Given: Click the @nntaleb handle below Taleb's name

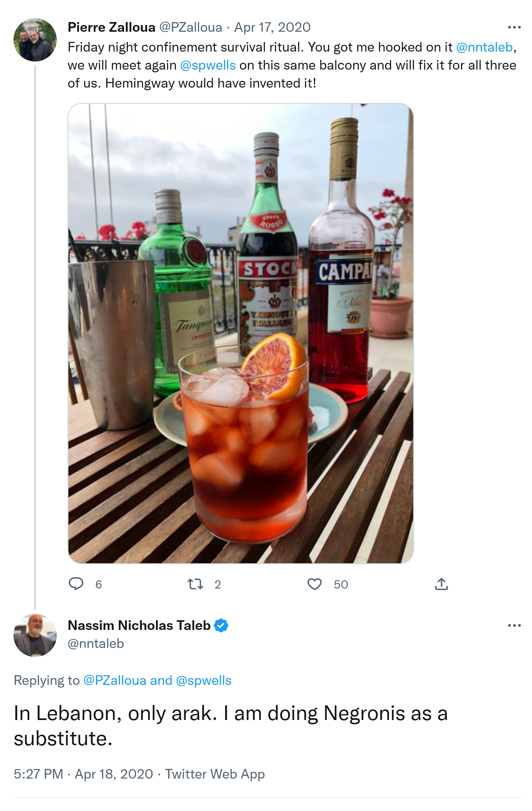Looking at the screenshot, I should click(x=96, y=643).
